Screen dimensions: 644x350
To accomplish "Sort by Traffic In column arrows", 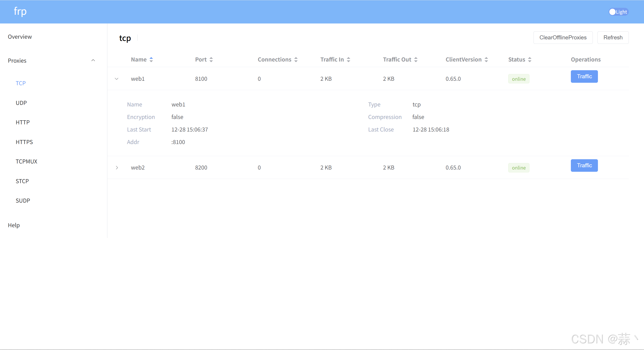I will pyautogui.click(x=349, y=59).
